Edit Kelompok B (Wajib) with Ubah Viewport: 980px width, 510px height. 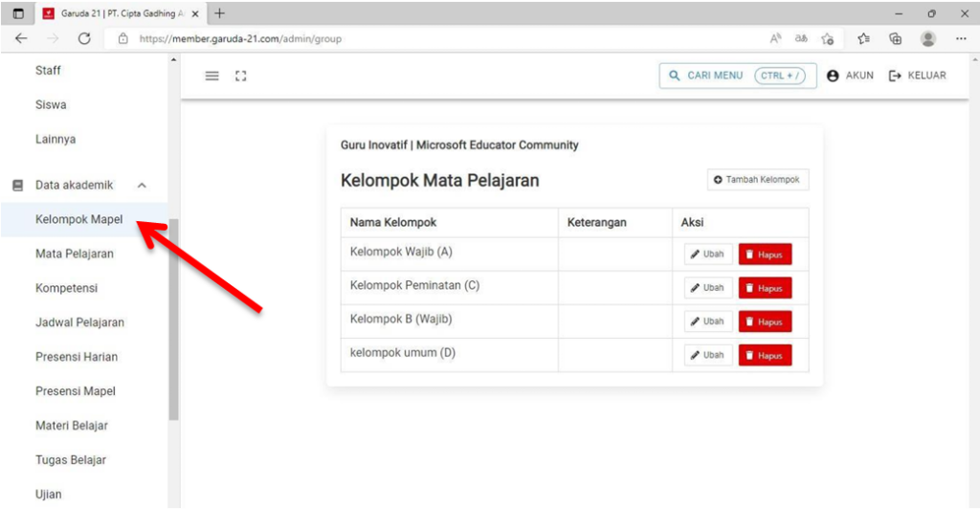click(x=707, y=322)
